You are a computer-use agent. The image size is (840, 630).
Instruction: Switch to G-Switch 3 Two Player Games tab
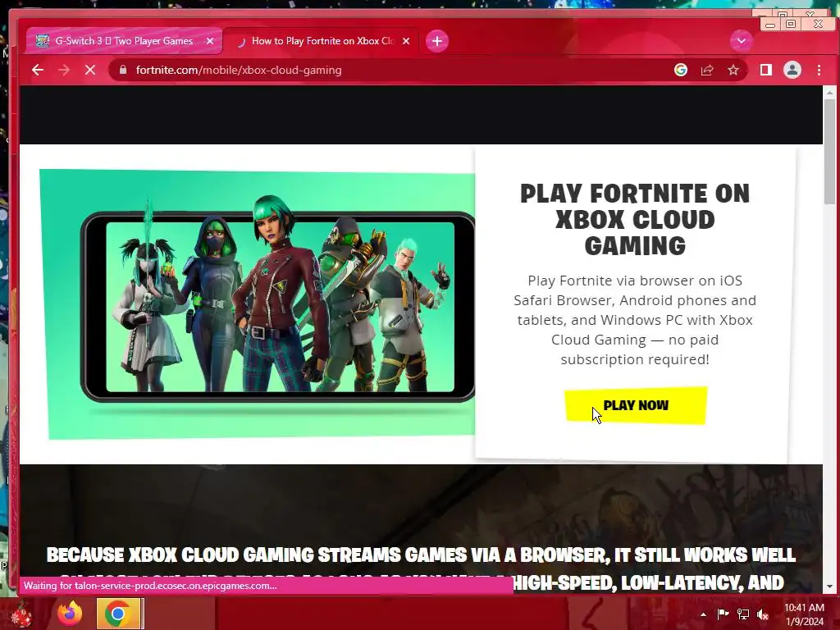click(x=125, y=41)
